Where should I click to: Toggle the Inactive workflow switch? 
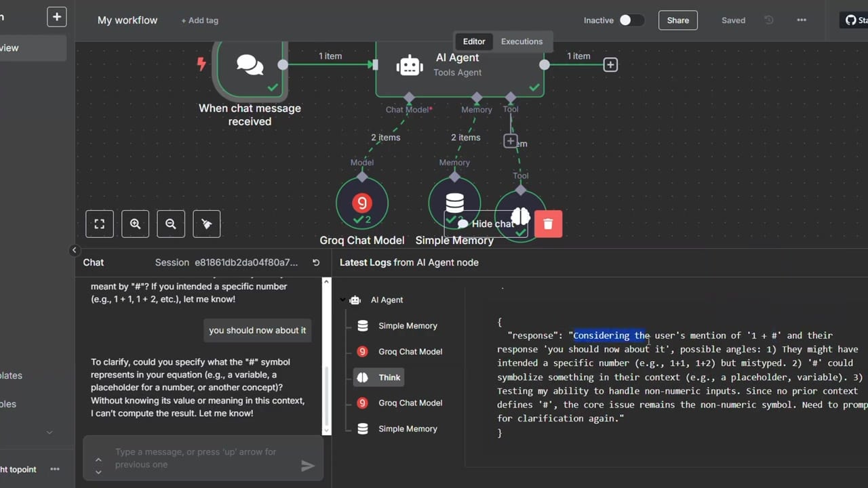pyautogui.click(x=631, y=20)
